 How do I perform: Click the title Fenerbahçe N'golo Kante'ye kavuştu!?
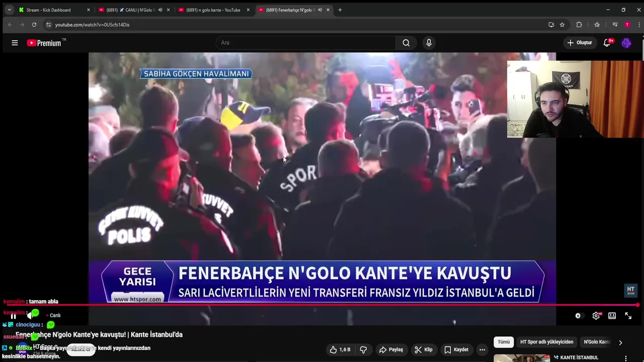(x=99, y=334)
